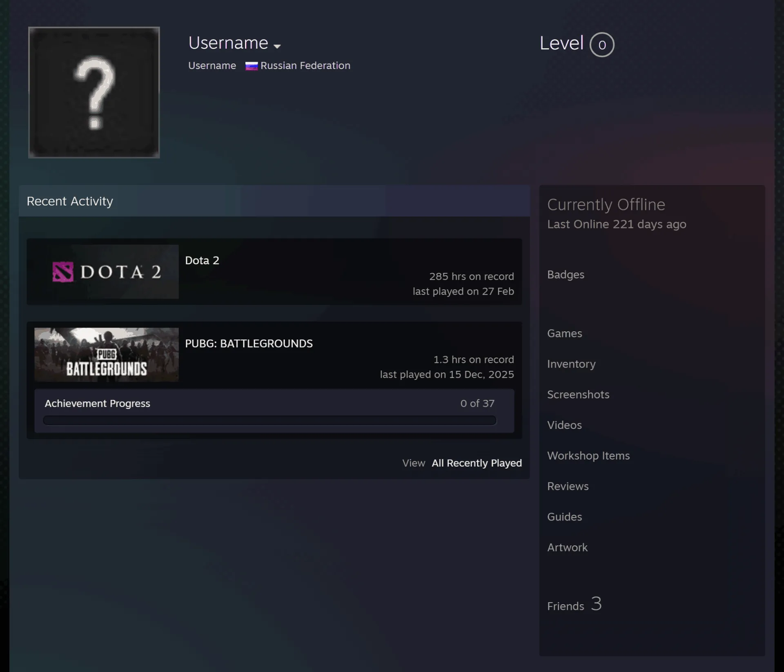Image resolution: width=784 pixels, height=672 pixels.
Task: Click the real-name 'Username' beside the flag
Action: [212, 65]
